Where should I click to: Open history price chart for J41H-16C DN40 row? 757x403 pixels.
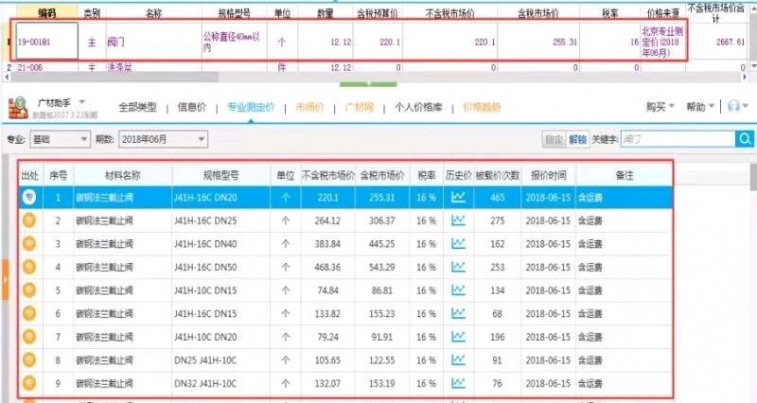coord(458,243)
